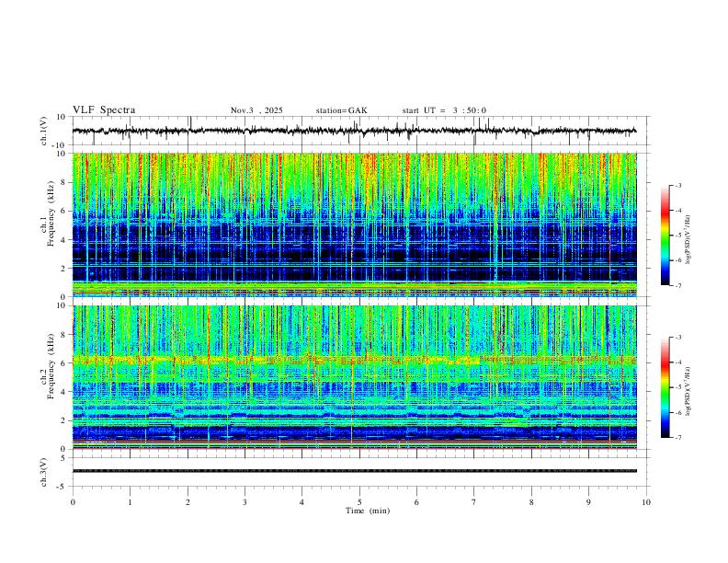
Task: Click the '0' tick on the time axis
Action: [x=73, y=502]
